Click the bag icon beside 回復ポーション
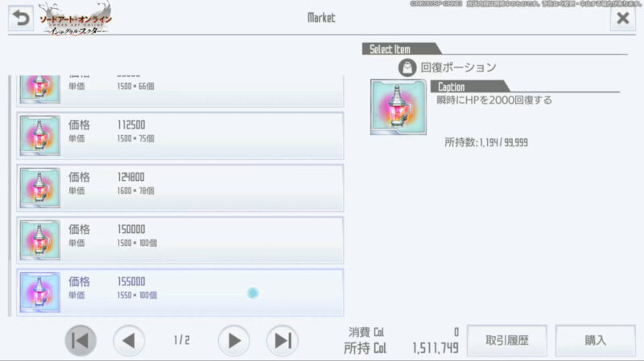Image resolution: width=644 pixels, height=361 pixels. [x=407, y=68]
